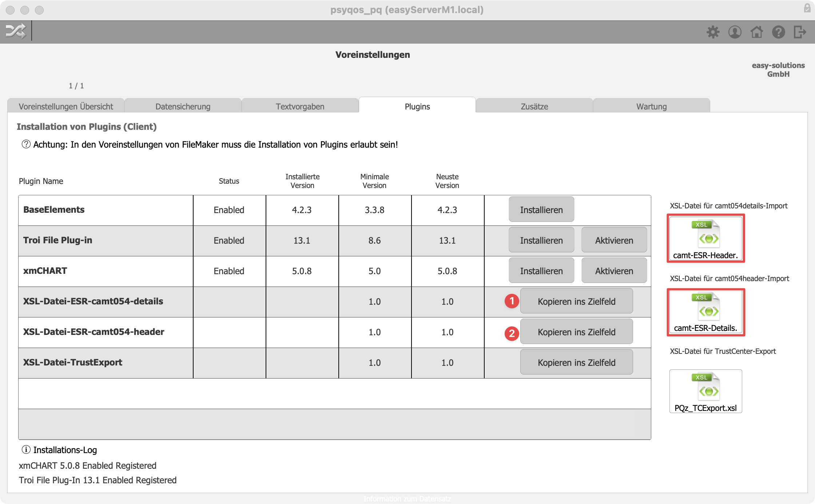This screenshot has height=504, width=815.
Task: Click the BaseElements plugin name
Action: pyautogui.click(x=54, y=209)
